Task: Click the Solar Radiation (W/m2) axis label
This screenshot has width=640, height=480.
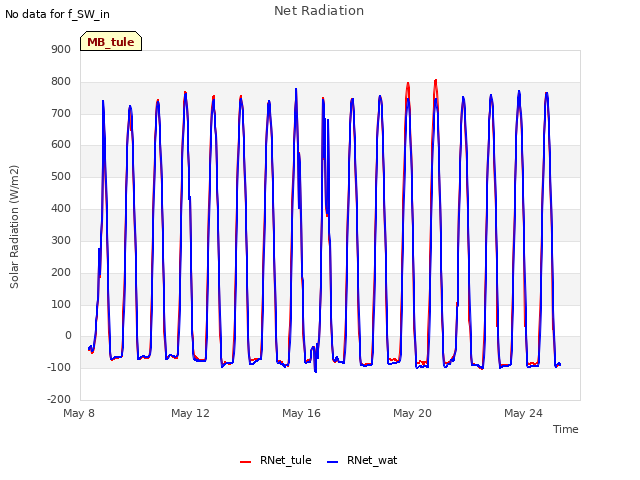Action: (x=14, y=227)
